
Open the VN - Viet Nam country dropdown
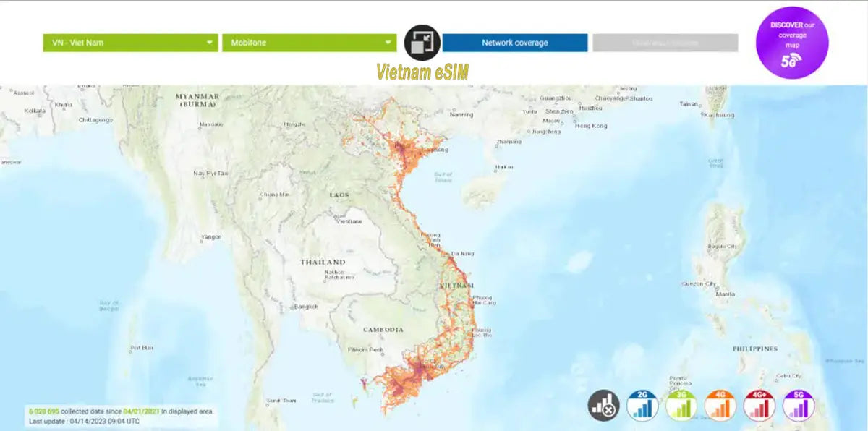click(130, 43)
